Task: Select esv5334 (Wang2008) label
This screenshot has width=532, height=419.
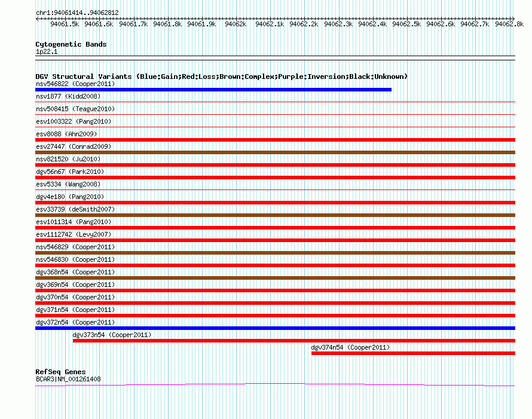Action: coord(68,184)
